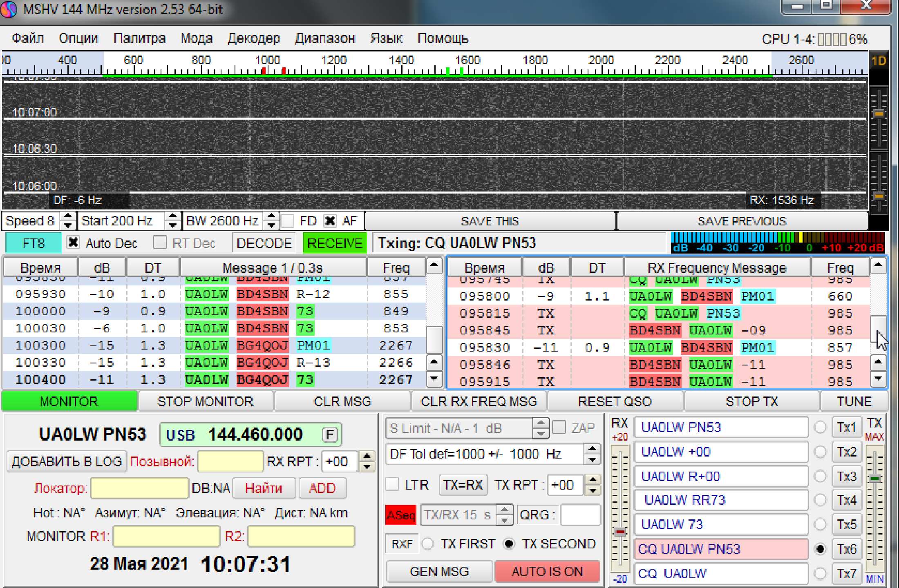Click the MSHV app icon in title bar
The width and height of the screenshot is (899, 588).
click(x=9, y=9)
